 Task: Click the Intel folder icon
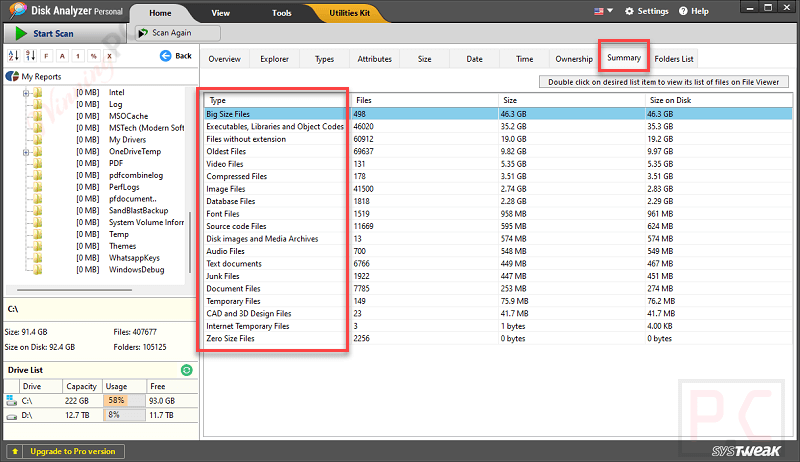point(38,92)
